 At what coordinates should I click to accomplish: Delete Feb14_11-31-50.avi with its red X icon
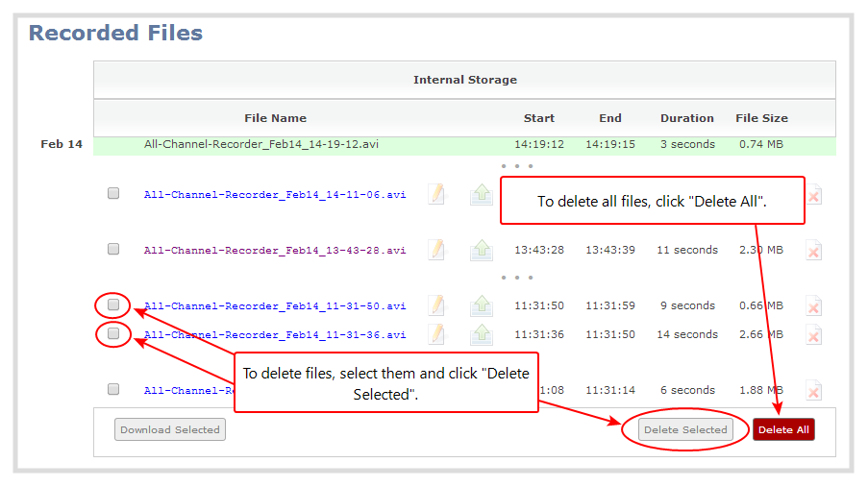pyautogui.click(x=813, y=306)
